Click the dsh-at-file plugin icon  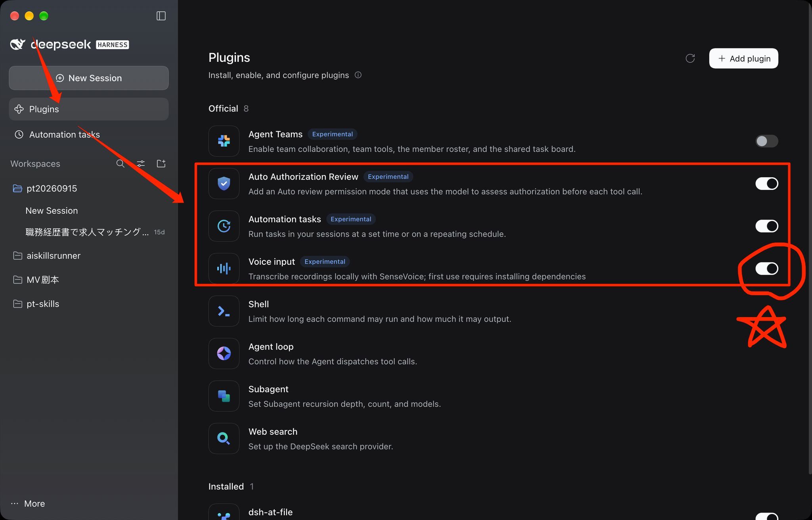coord(224,512)
